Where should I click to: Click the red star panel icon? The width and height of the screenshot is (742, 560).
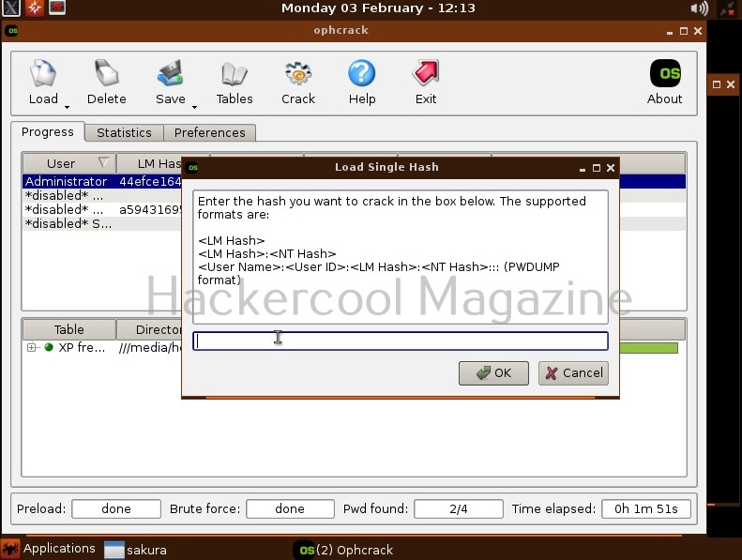click(34, 8)
